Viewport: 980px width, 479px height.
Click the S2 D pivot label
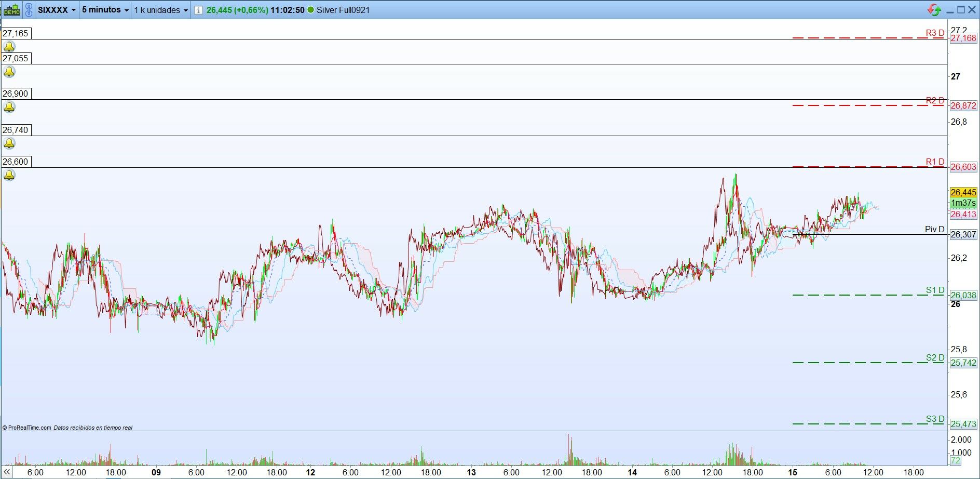pyautogui.click(x=935, y=357)
